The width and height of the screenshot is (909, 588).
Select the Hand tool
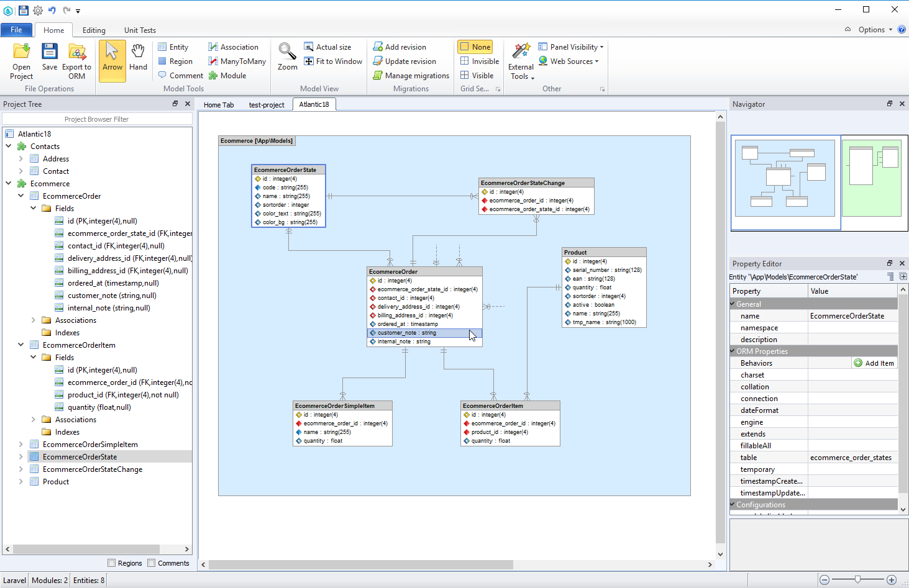138,60
